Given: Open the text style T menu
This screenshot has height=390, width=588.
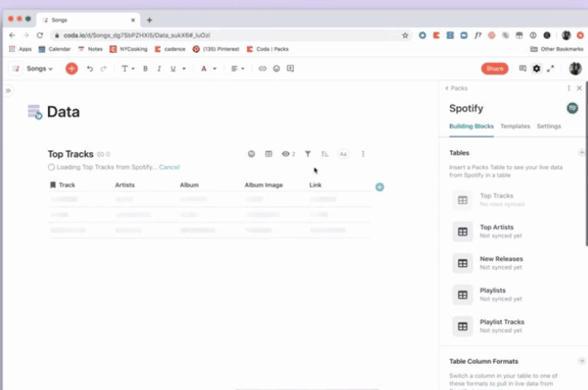Looking at the screenshot, I should point(128,69).
